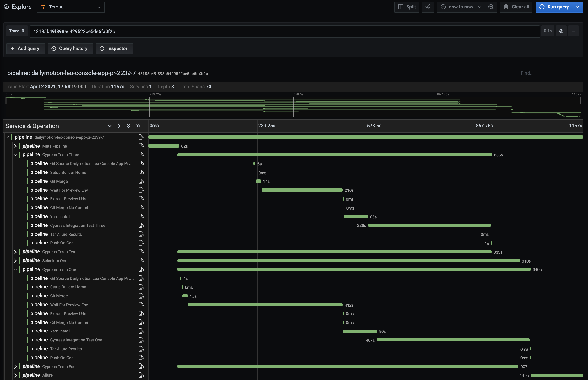Collapse root dailymotion-leo-console-app pipeline span
The image size is (588, 380).
(x=7, y=137)
